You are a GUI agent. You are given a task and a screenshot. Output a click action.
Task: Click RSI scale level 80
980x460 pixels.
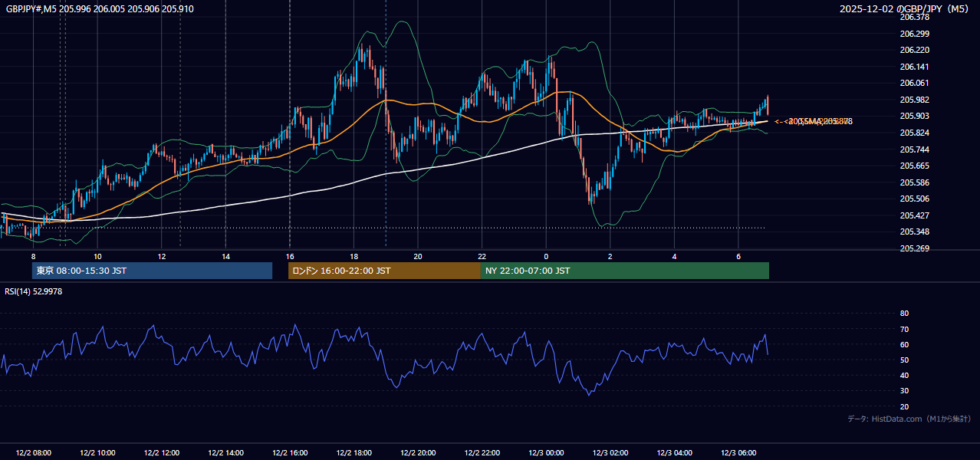coord(904,314)
